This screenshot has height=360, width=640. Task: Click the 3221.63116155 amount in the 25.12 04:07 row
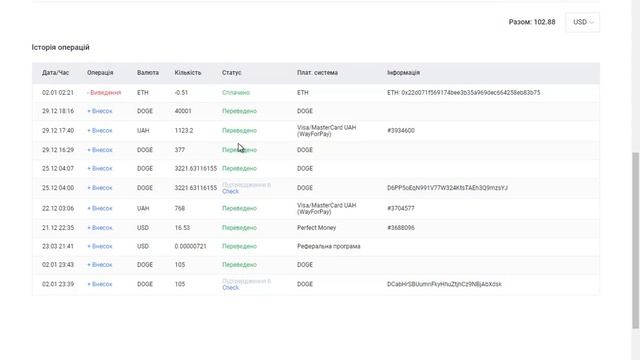pos(196,168)
